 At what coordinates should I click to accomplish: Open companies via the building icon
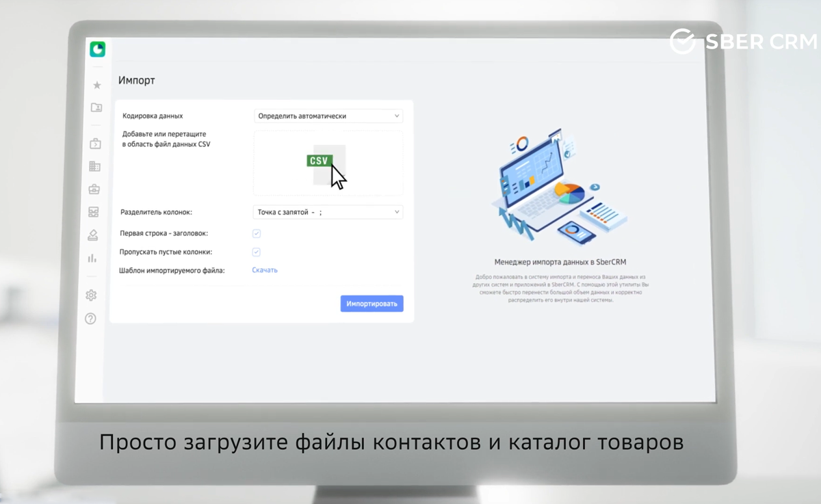coord(94,166)
